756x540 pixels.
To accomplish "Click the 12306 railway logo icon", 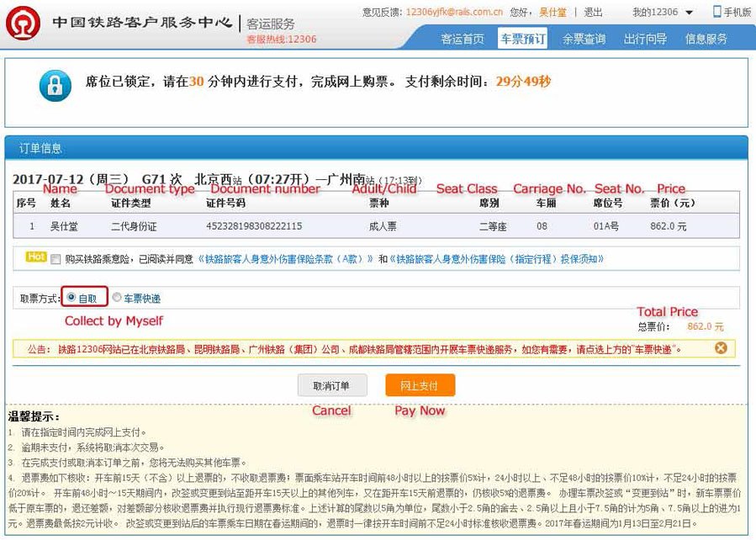I will click(25, 23).
